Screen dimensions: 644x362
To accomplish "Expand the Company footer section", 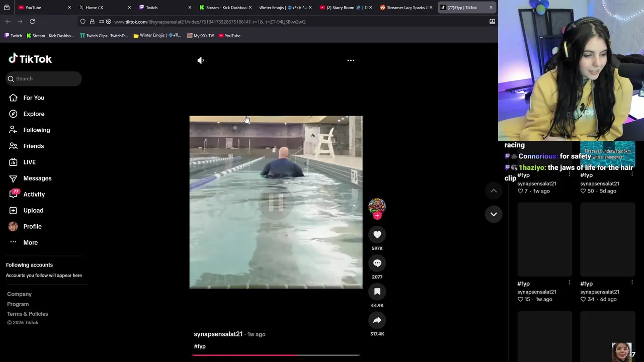I will point(19,294).
